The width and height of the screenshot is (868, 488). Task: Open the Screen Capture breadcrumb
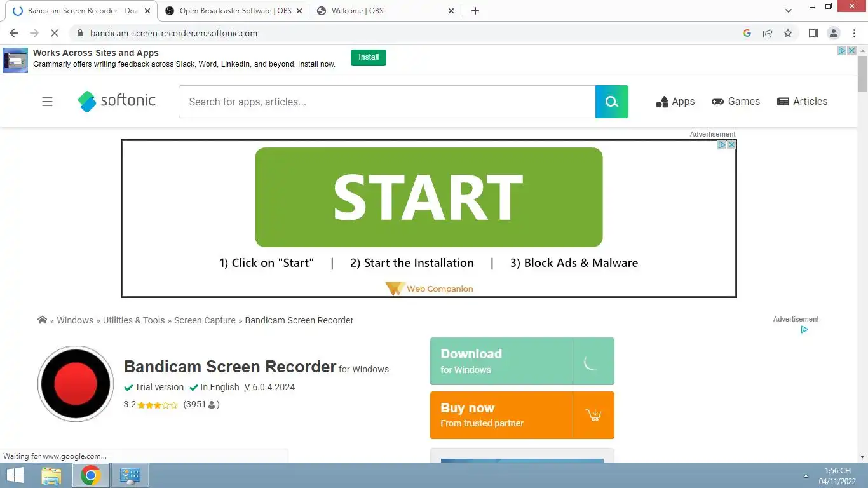(205, 320)
